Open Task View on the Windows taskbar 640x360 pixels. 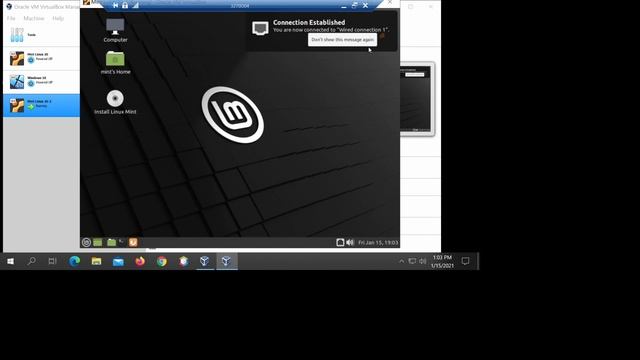52,261
